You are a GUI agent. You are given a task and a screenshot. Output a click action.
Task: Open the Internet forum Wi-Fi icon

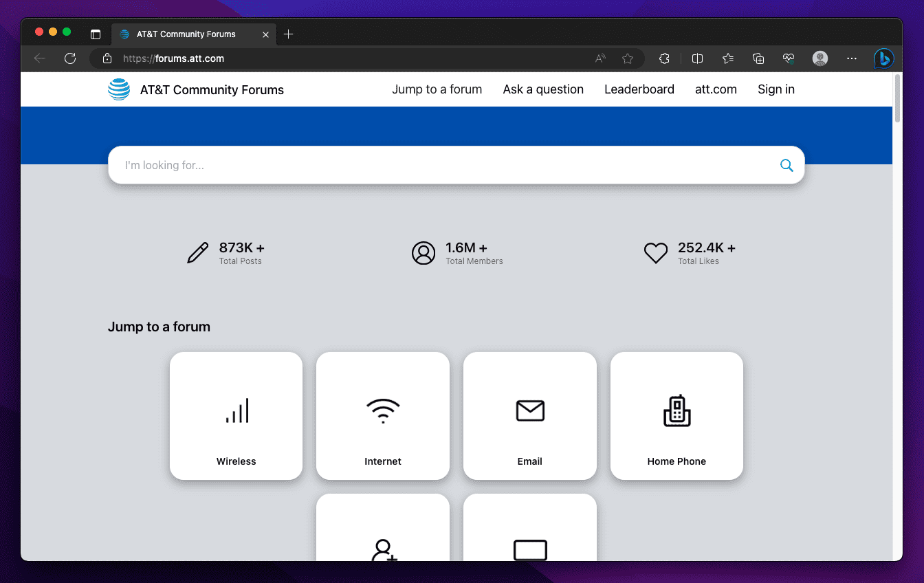click(x=383, y=411)
